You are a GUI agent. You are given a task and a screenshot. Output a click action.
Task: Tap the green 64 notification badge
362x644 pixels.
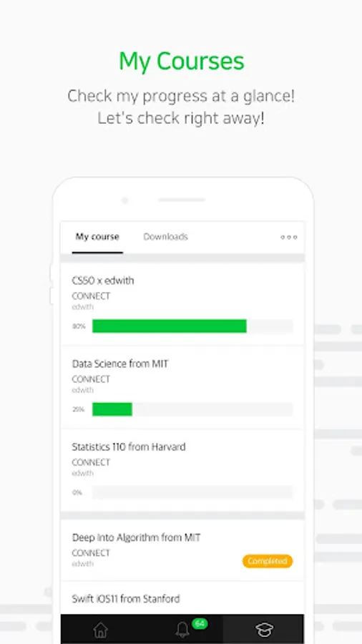click(200, 623)
